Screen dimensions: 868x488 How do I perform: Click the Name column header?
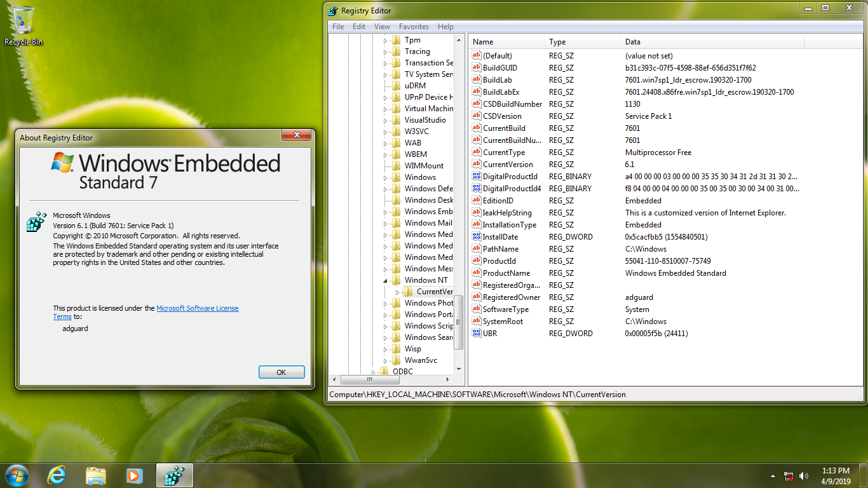pos(508,42)
